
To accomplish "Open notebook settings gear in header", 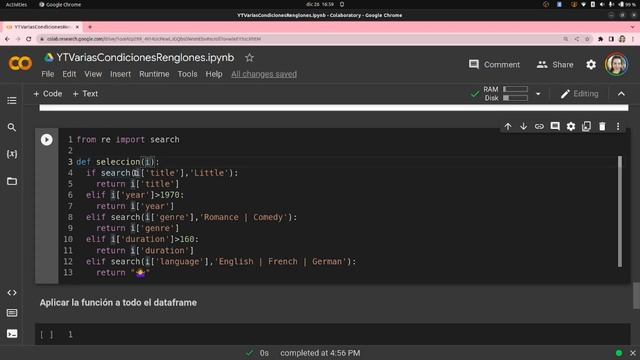I will (x=591, y=64).
